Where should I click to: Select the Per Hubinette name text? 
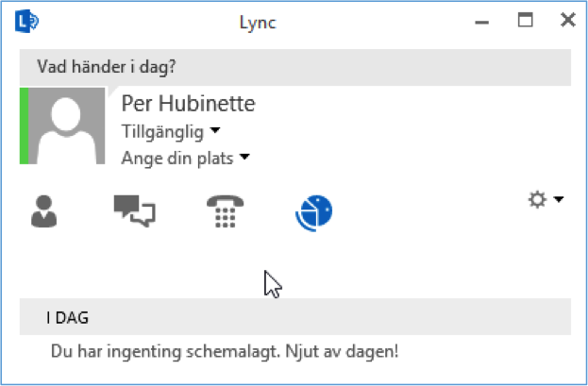188,104
